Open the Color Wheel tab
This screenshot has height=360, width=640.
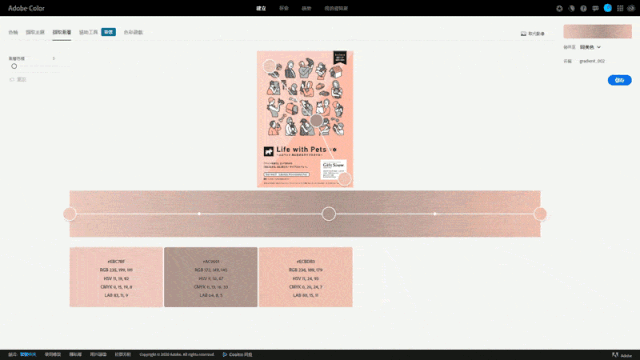click(x=13, y=32)
